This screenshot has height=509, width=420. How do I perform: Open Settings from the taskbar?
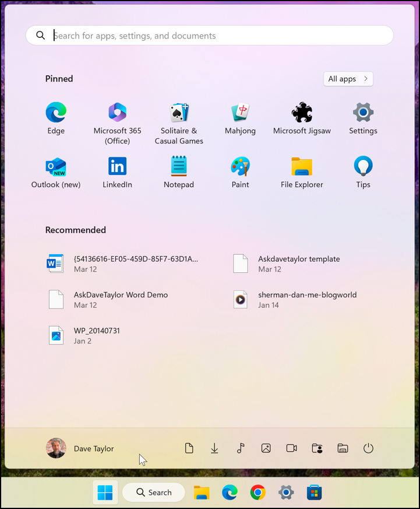(286, 493)
